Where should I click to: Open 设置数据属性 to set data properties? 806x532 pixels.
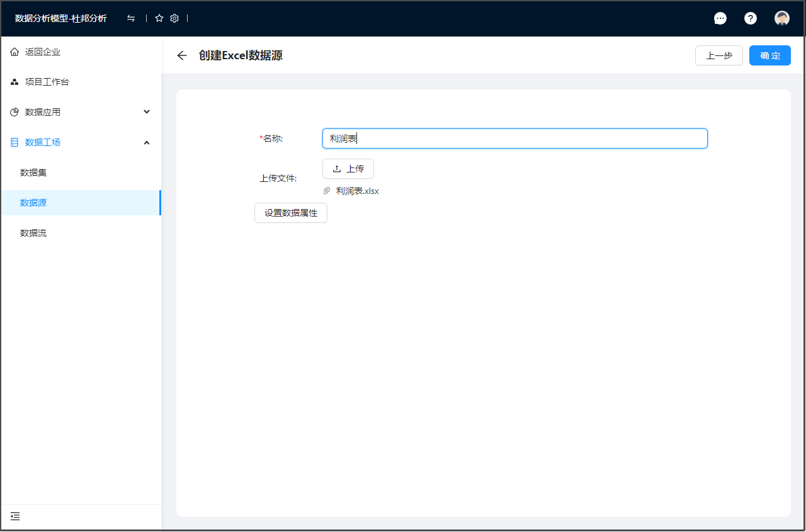coord(290,213)
